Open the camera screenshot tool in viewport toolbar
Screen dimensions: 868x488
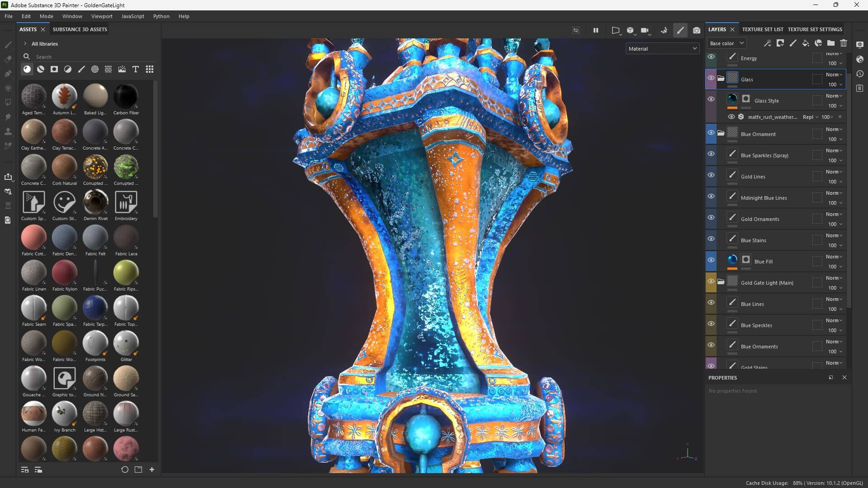point(697,31)
